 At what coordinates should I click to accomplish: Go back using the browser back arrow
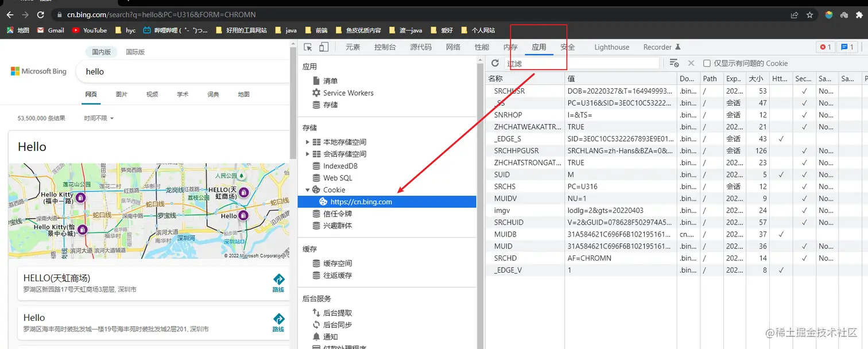[10, 14]
